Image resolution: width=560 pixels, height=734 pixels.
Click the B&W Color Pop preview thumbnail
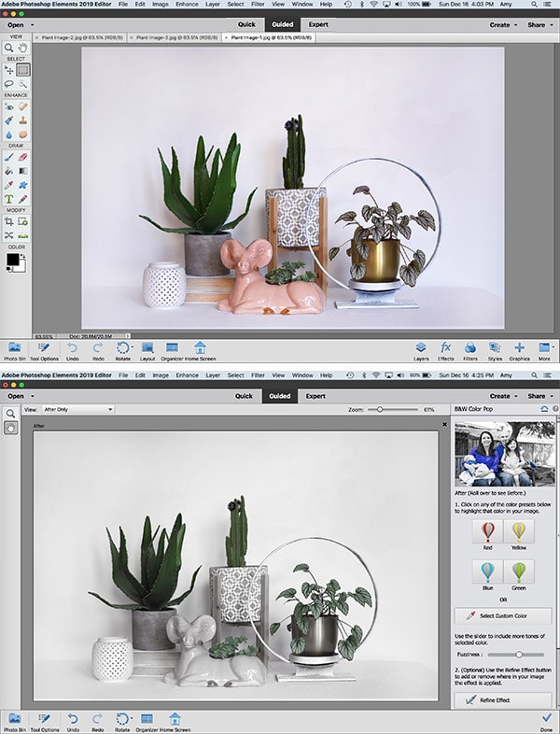[505, 454]
